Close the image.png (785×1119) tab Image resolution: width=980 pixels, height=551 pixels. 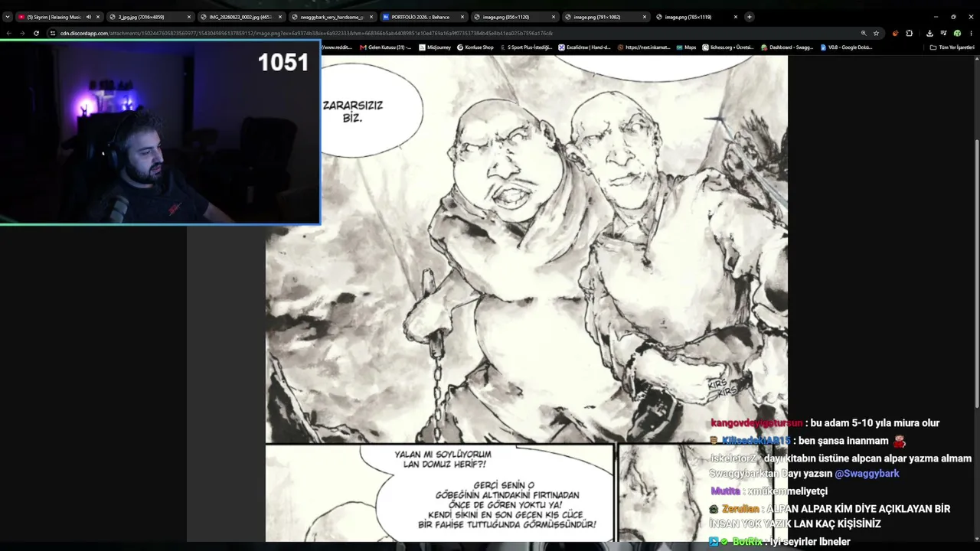(x=735, y=17)
